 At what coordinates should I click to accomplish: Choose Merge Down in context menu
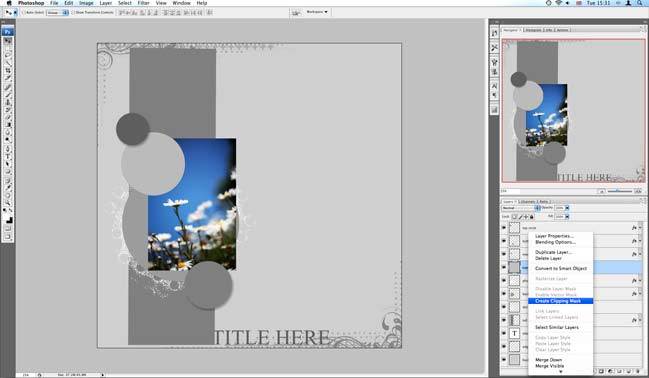[560, 360]
